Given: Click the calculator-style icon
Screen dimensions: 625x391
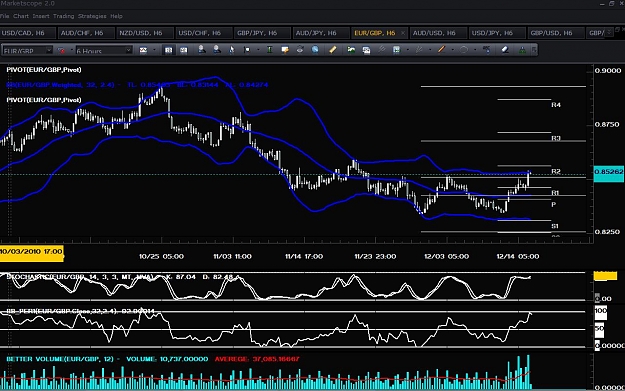Looking at the screenshot, I should pos(396,50).
